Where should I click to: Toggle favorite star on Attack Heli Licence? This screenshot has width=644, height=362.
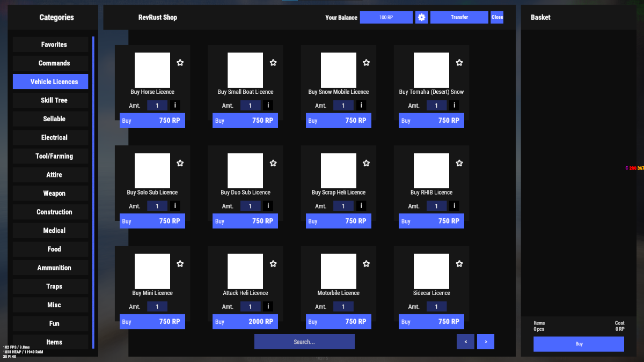(273, 264)
